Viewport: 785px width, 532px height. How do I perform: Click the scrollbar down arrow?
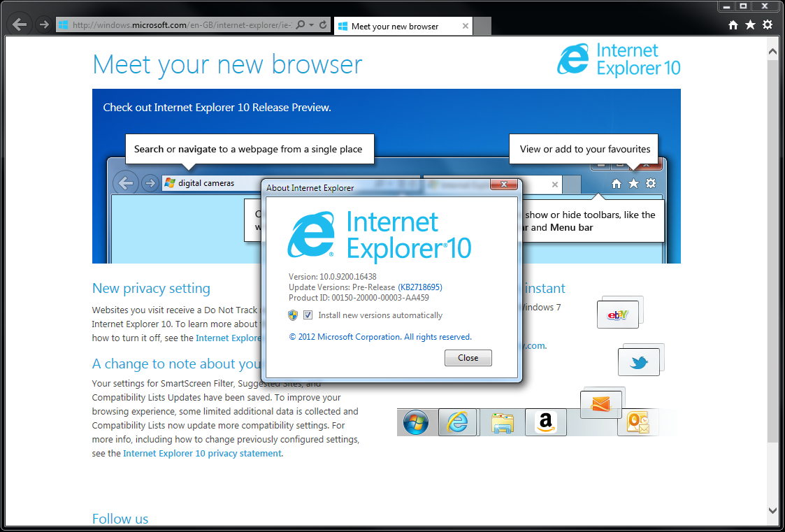coord(772,510)
